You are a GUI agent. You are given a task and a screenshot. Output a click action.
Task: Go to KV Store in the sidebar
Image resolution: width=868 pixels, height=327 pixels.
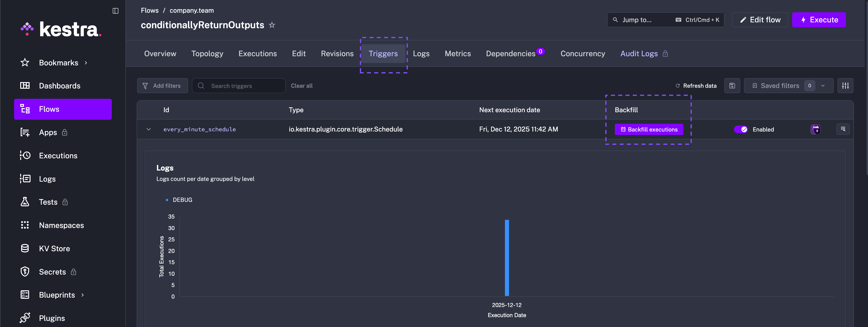click(x=54, y=248)
